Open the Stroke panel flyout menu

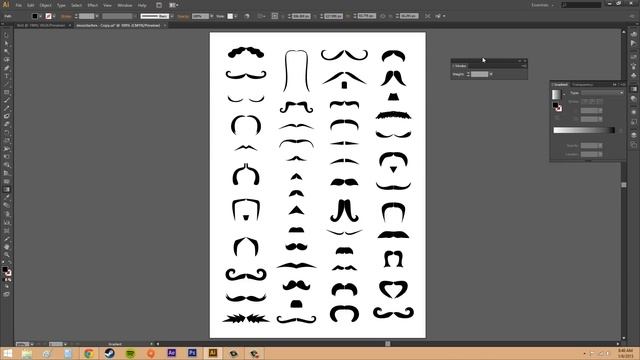point(524,66)
